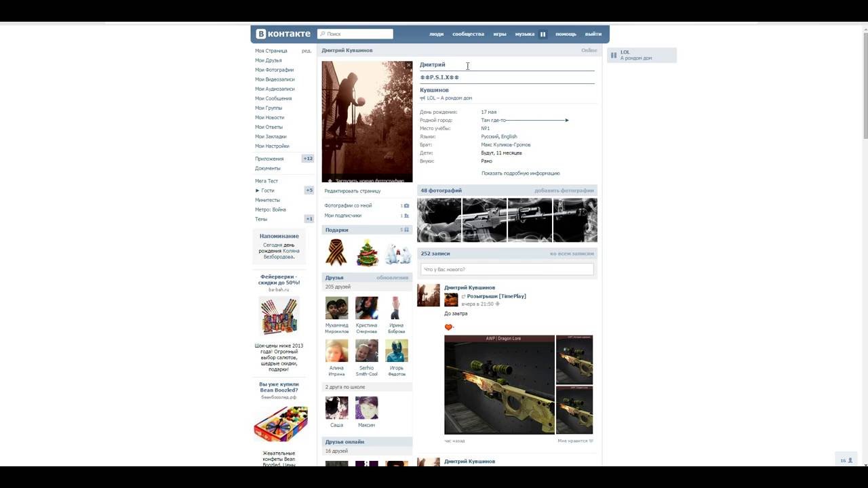
Task: Open Мои Настройки in sidebar
Action: pyautogui.click(x=272, y=146)
